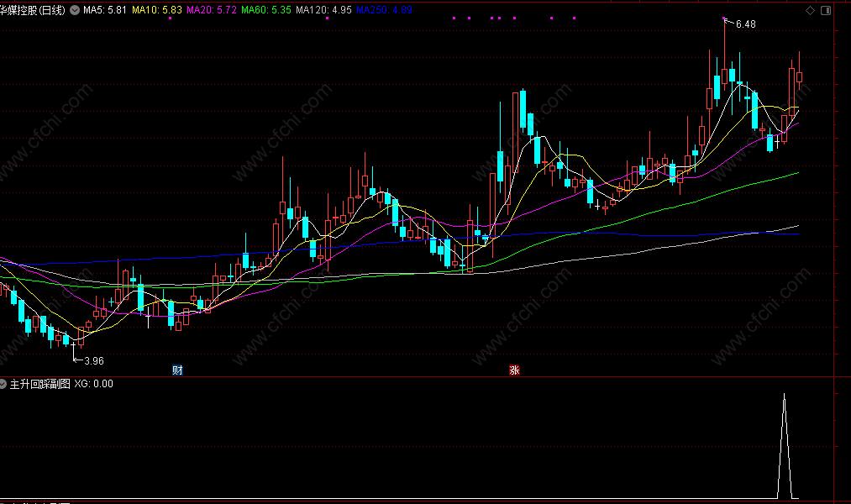Select the MA120: 4.95 indicator label
851x504 pixels.
pos(323,10)
